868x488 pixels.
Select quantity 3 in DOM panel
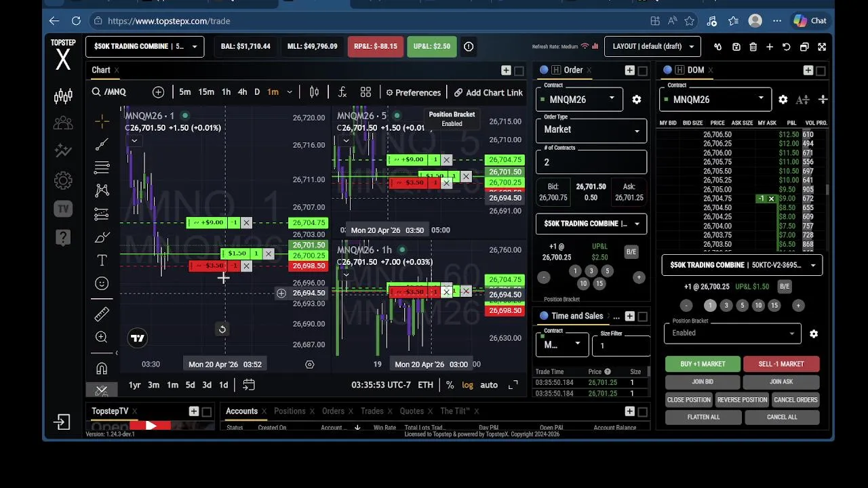click(726, 306)
